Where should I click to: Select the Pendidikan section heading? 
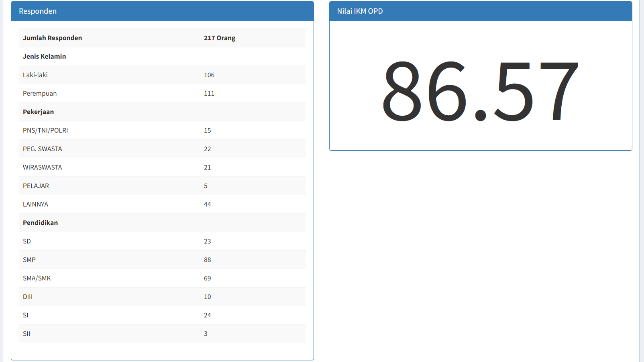point(40,223)
